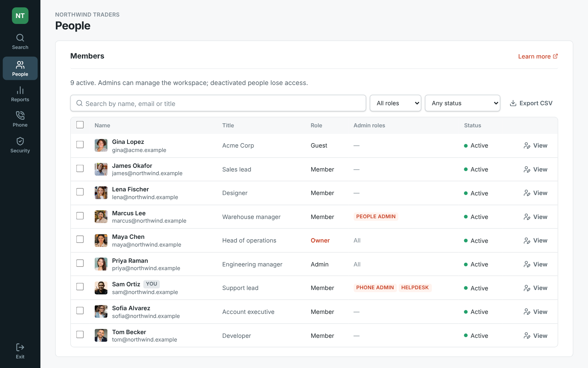The width and height of the screenshot is (588, 368).
Task: Tick Marcus Lee's checkbox
Action: pos(80,216)
